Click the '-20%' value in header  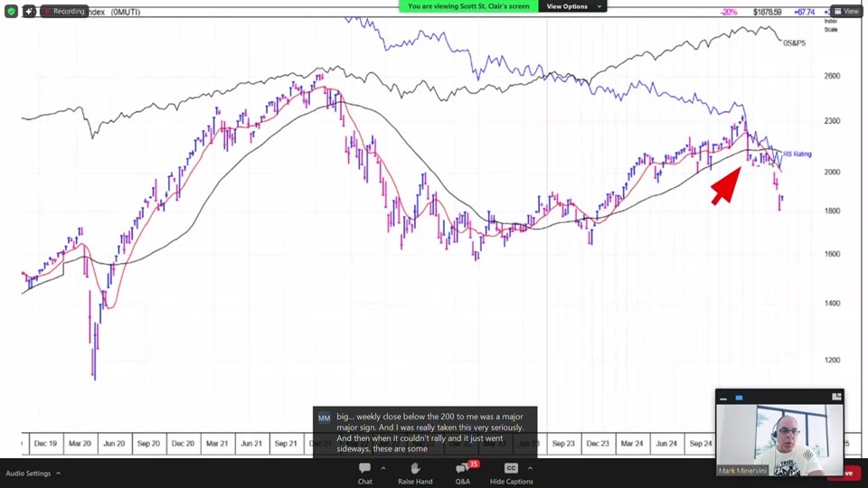[x=729, y=12]
